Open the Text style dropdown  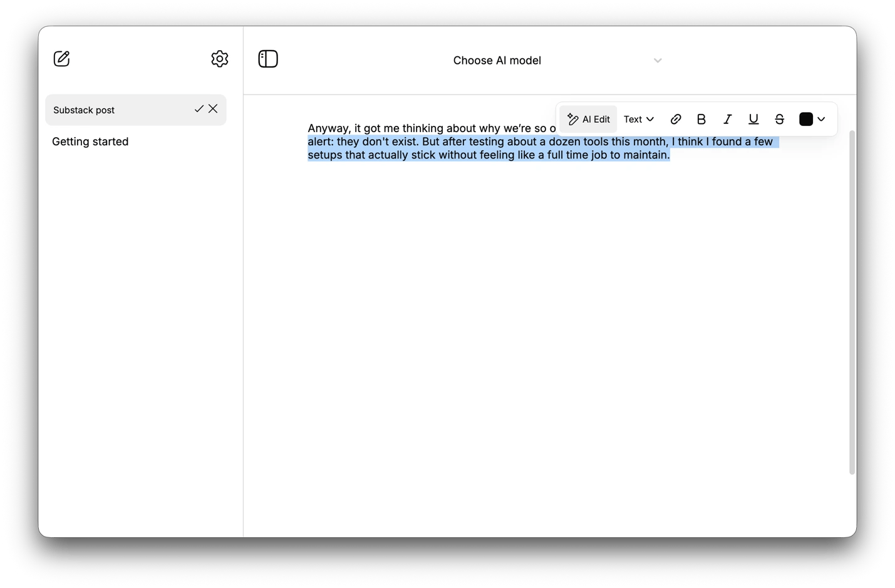pos(639,119)
